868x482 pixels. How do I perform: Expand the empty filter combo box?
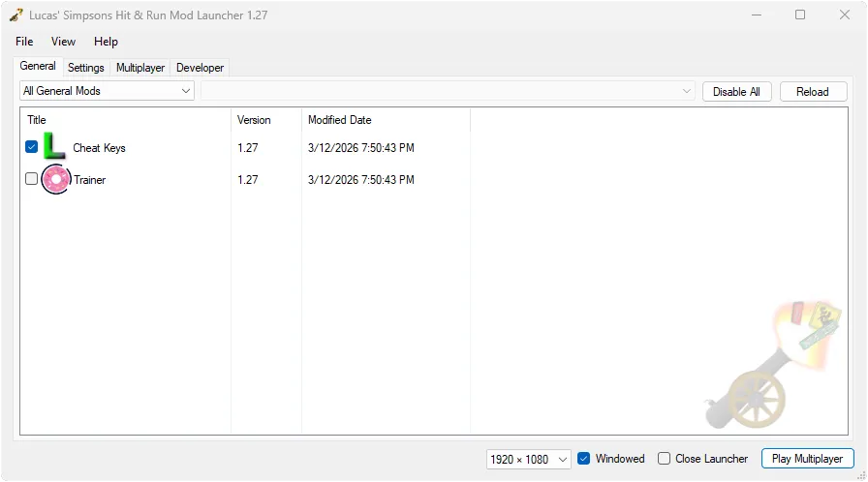click(448, 91)
